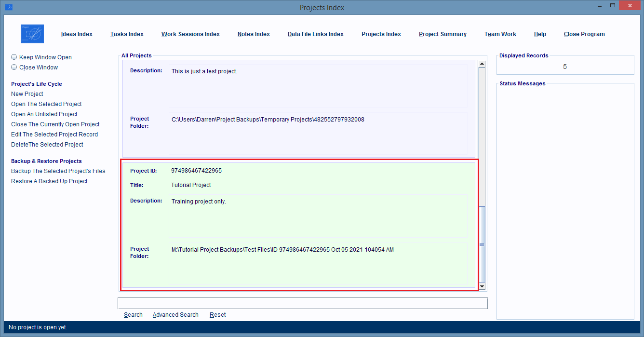Go to Work Sessions Index

pos(190,34)
